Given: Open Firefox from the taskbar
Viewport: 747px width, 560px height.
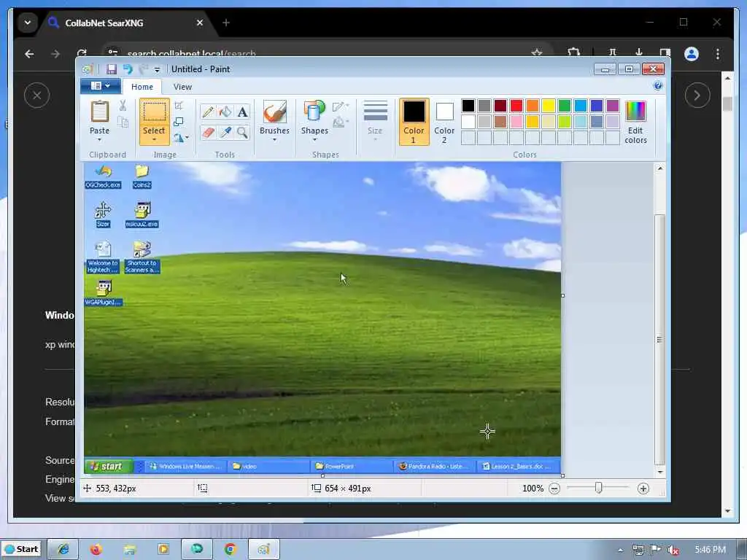Looking at the screenshot, I should pos(96,550).
